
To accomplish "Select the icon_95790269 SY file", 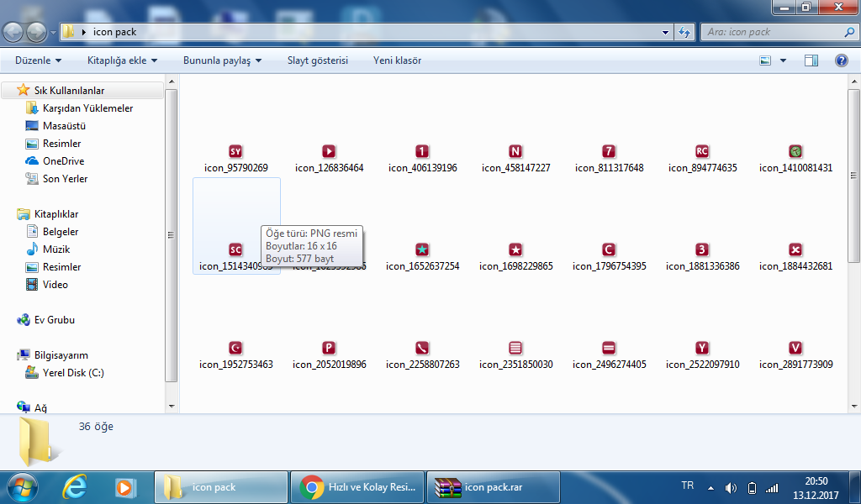I will (x=235, y=159).
